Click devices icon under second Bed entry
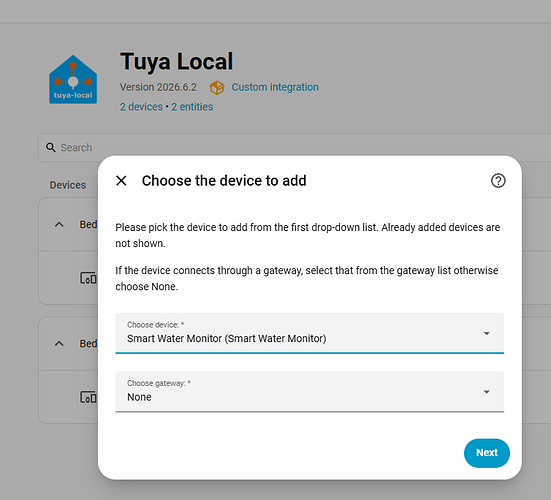Screen dimensions: 551x500 click(x=88, y=397)
